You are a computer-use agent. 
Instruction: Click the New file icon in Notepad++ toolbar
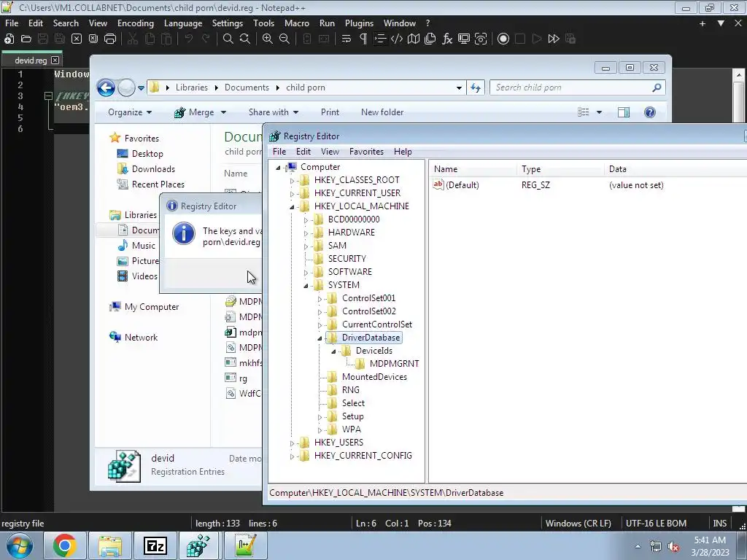[9, 39]
